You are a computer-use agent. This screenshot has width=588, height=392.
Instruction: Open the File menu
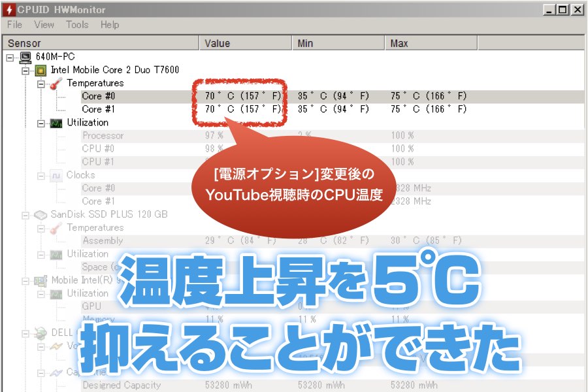(x=13, y=25)
